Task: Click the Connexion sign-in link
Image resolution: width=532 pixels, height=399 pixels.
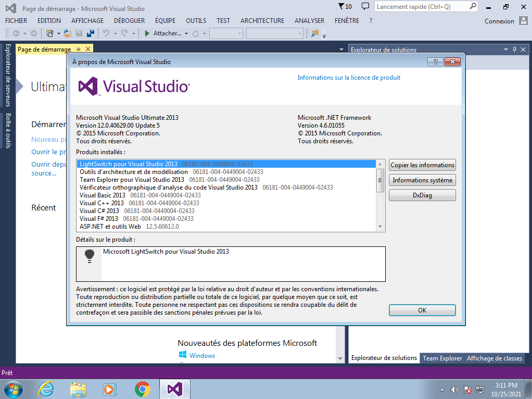Action: tap(499, 21)
